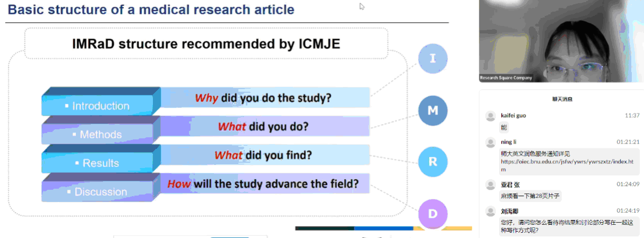Click 刘禹卿's chat avatar icon

point(491,211)
